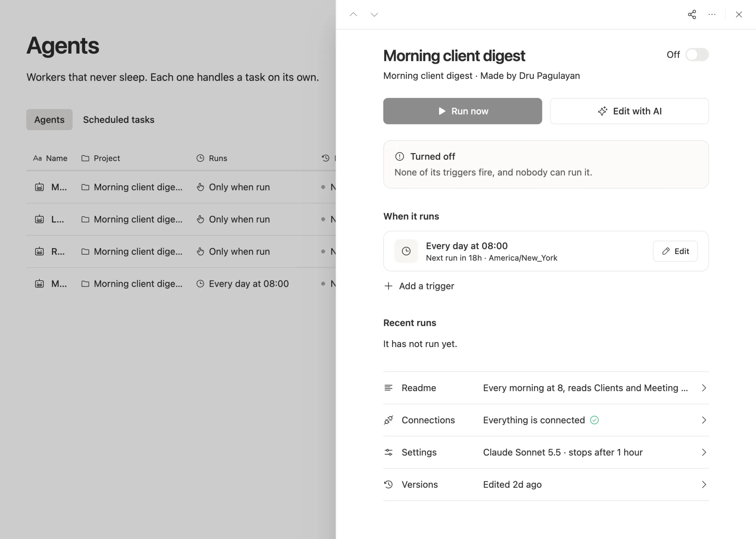Sort by the Name column header
This screenshot has width=756, height=539.
pos(50,158)
